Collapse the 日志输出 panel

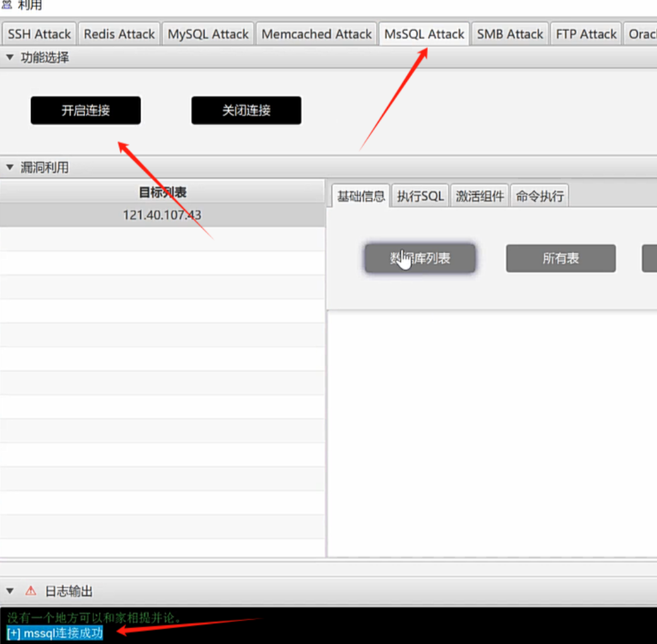(9, 591)
